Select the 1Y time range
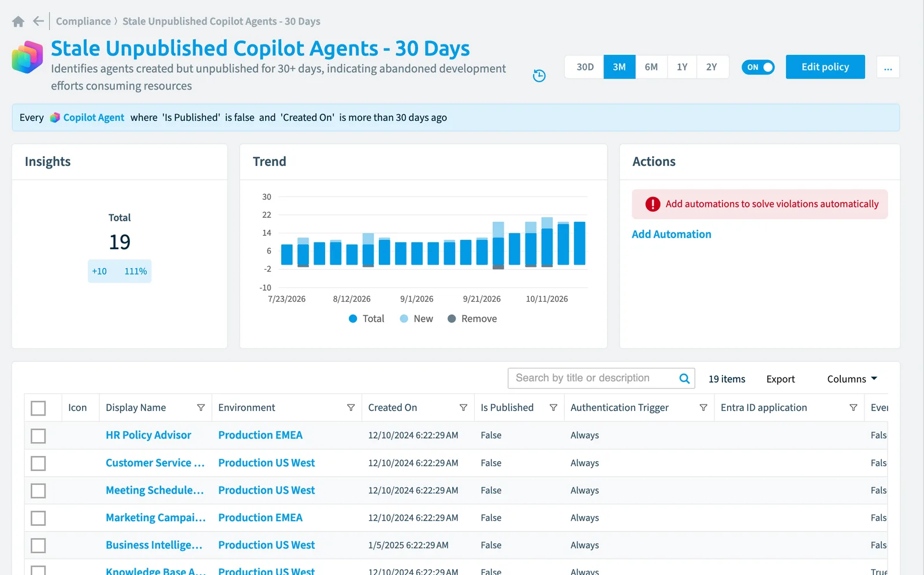This screenshot has width=924, height=575. 682,67
